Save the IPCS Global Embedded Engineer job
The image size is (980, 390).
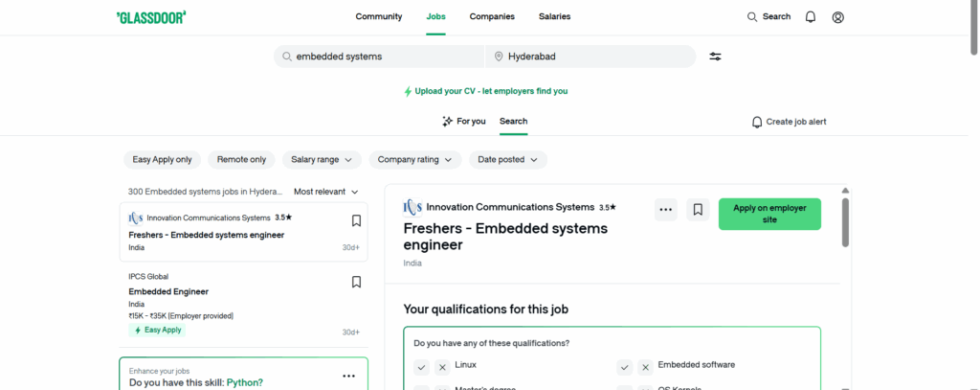[356, 283]
